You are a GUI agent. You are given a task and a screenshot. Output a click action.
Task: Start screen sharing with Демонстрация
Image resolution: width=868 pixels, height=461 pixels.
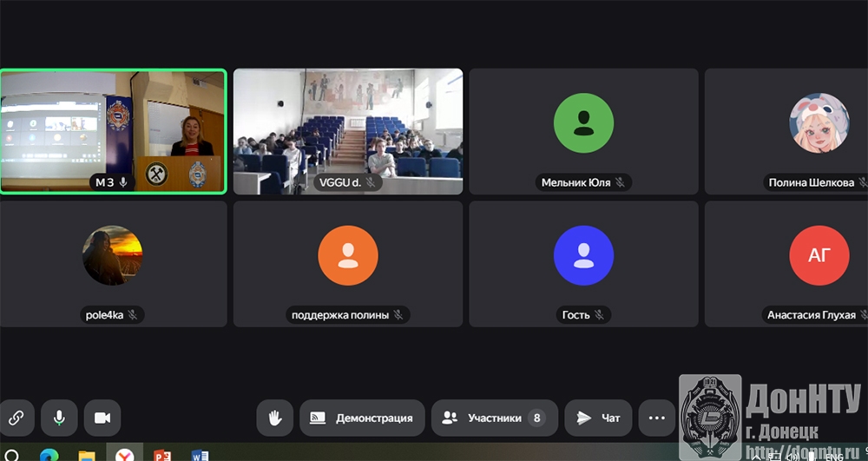click(362, 418)
